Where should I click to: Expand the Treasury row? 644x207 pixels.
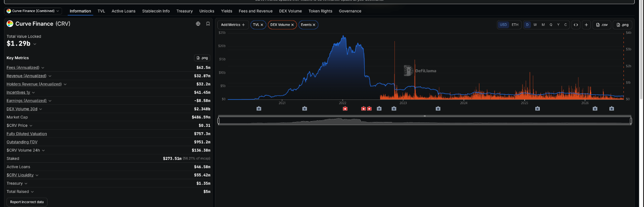pos(26,184)
